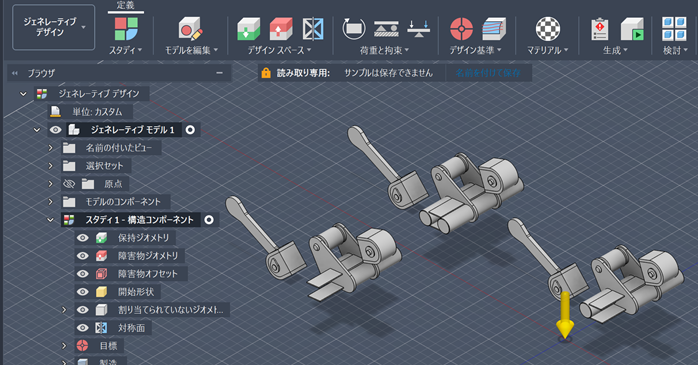The width and height of the screenshot is (698, 365).
Task: Open the 荷重と拘束 dropdown menu
Action: 384,50
